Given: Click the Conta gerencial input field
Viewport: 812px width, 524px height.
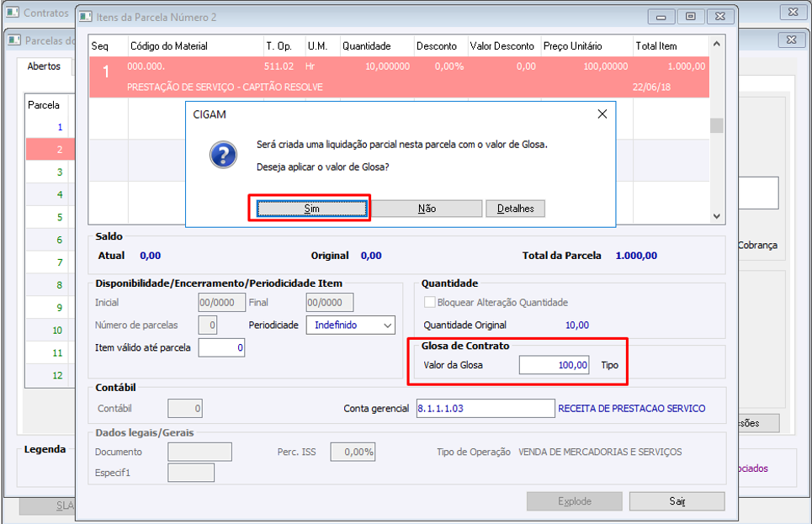Looking at the screenshot, I should tap(486, 409).
